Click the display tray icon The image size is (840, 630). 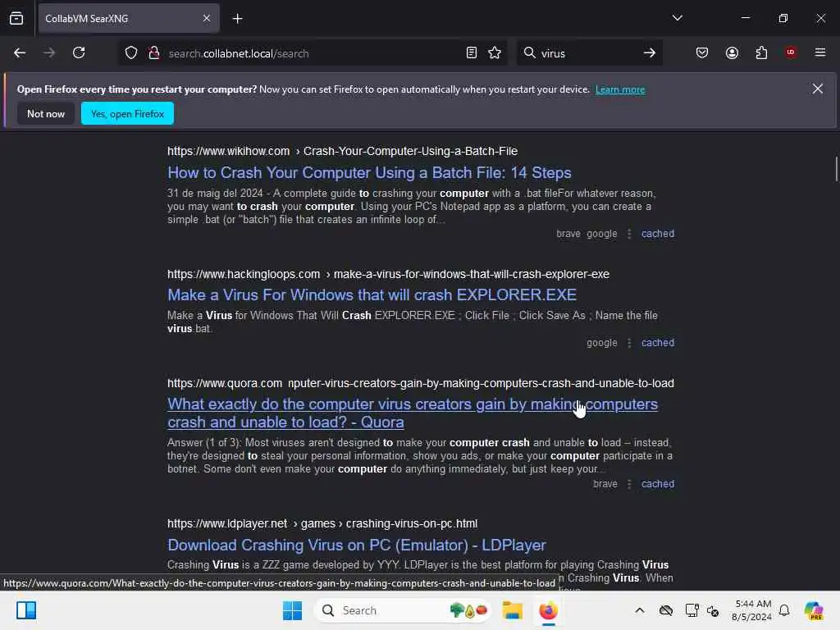692,610
